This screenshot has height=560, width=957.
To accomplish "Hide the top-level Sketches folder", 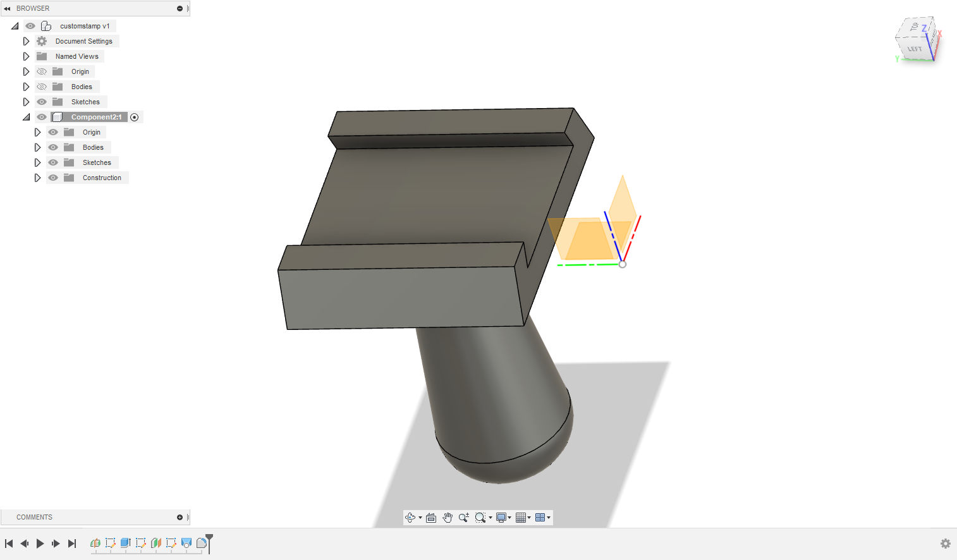I will (42, 102).
